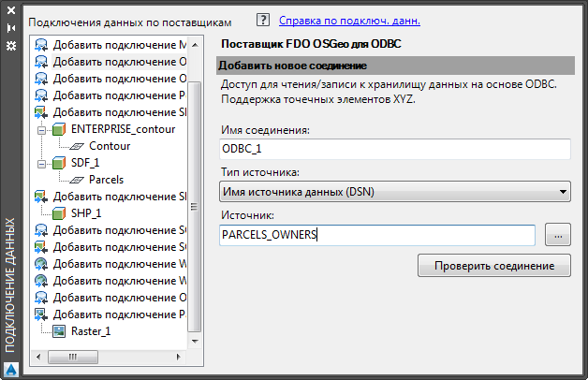588x380 pixels.
Task: Click the SHP_1 connection icon
Action: click(60, 213)
